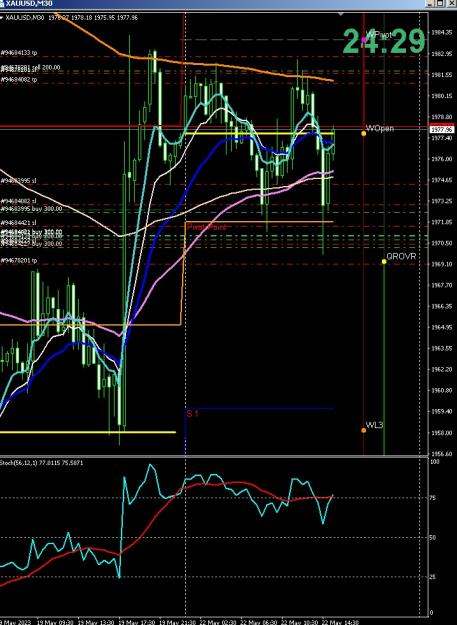
Task: Click the WL3 level label
Action: [x=375, y=425]
